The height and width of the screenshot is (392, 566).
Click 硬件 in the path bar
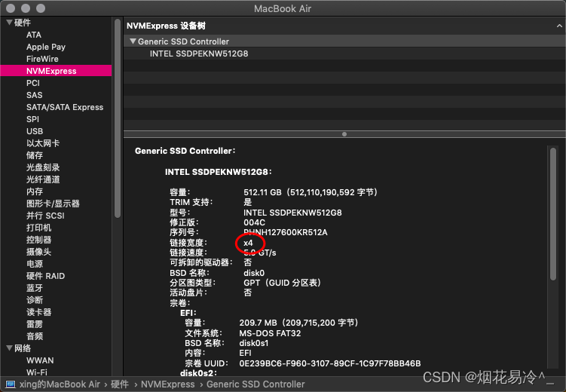point(120,384)
